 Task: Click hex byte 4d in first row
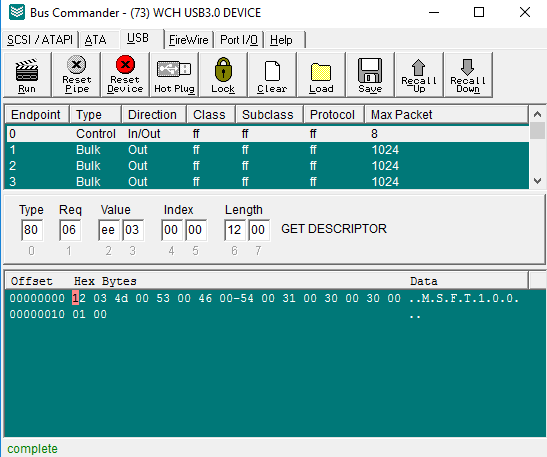coord(121,298)
